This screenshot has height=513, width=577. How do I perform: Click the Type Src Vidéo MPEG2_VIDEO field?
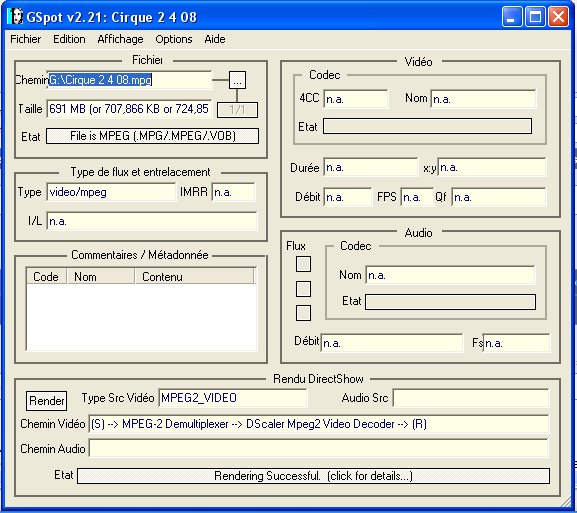[x=233, y=398]
